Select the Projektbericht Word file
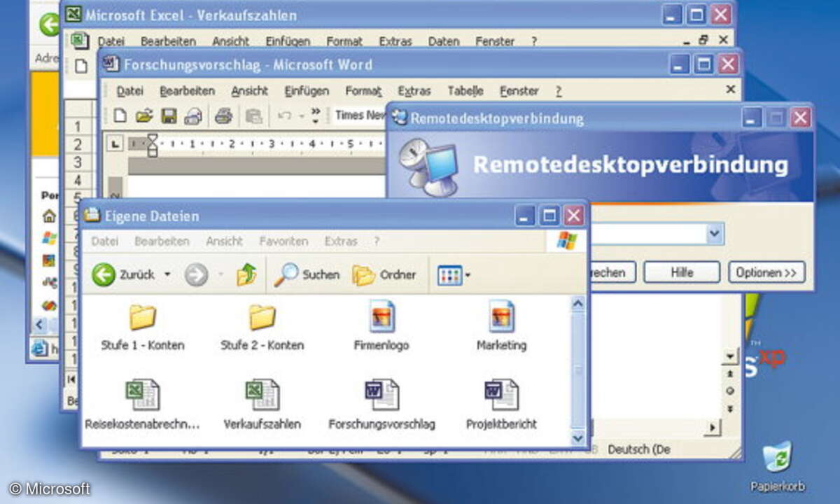This screenshot has width=840, height=504. pos(501,405)
